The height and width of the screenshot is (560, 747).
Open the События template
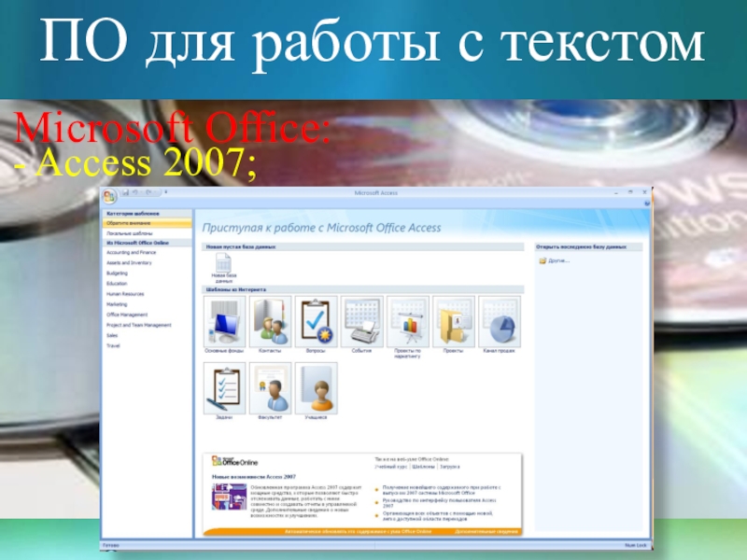pos(361,321)
